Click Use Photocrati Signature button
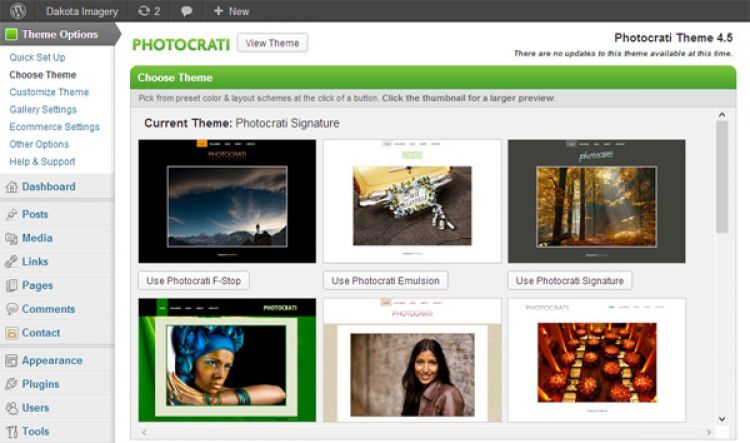 570,281
